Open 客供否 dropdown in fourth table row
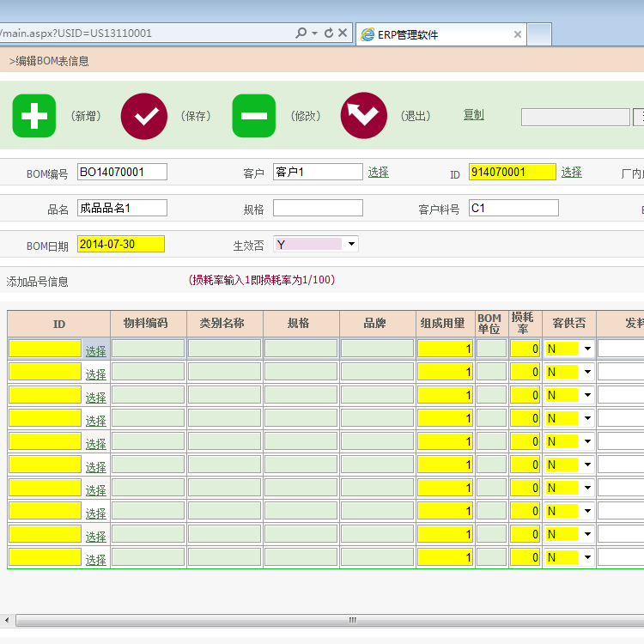 pos(569,418)
